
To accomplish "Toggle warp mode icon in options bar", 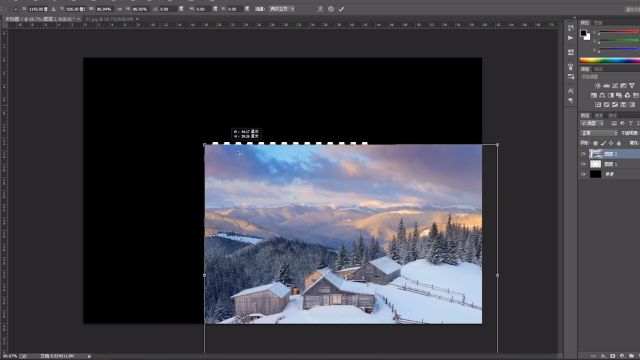I will click(320, 9).
